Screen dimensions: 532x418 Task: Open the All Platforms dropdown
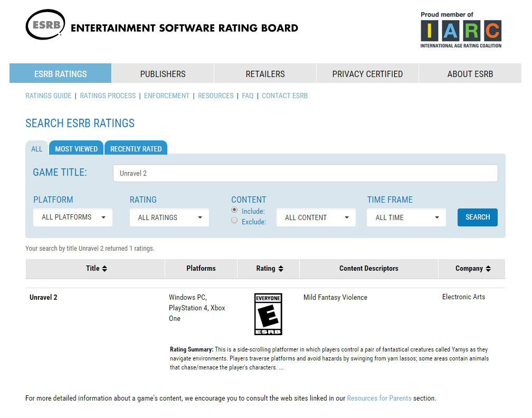(x=73, y=217)
